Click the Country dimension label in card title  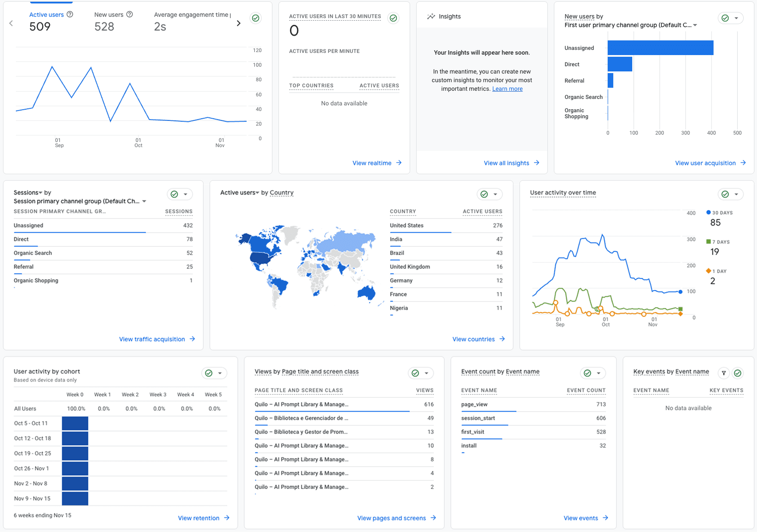281,193
